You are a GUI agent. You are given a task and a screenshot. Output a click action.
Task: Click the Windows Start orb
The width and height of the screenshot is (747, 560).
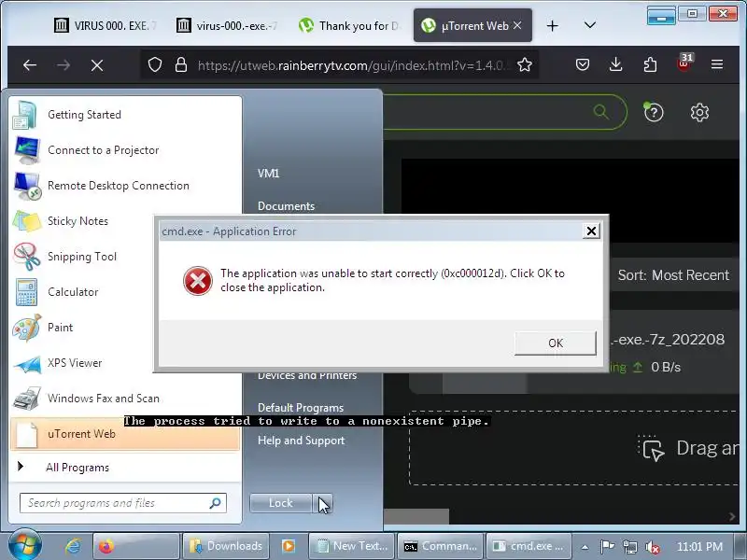pyautogui.click(x=25, y=545)
